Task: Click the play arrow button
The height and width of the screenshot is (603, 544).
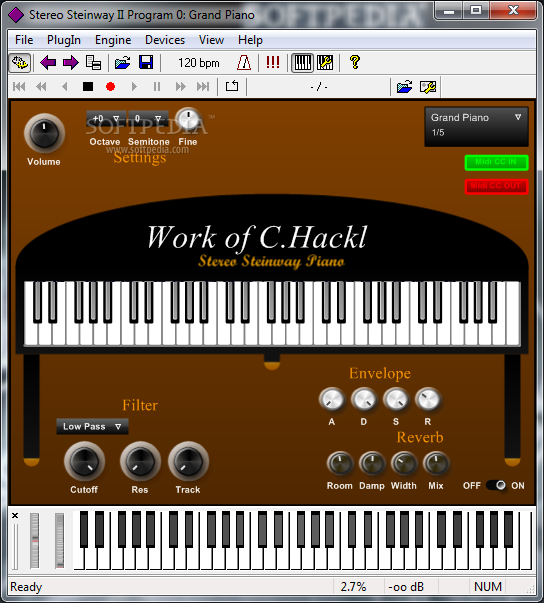Action: [134, 87]
